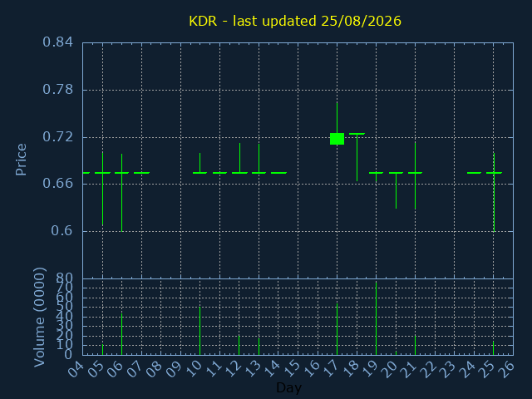Select the day 21 price candlestick
The height and width of the screenshot is (399, 532).
pyautogui.click(x=415, y=175)
